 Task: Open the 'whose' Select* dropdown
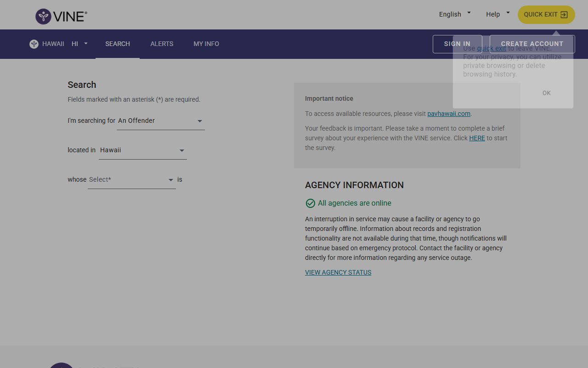click(x=132, y=180)
